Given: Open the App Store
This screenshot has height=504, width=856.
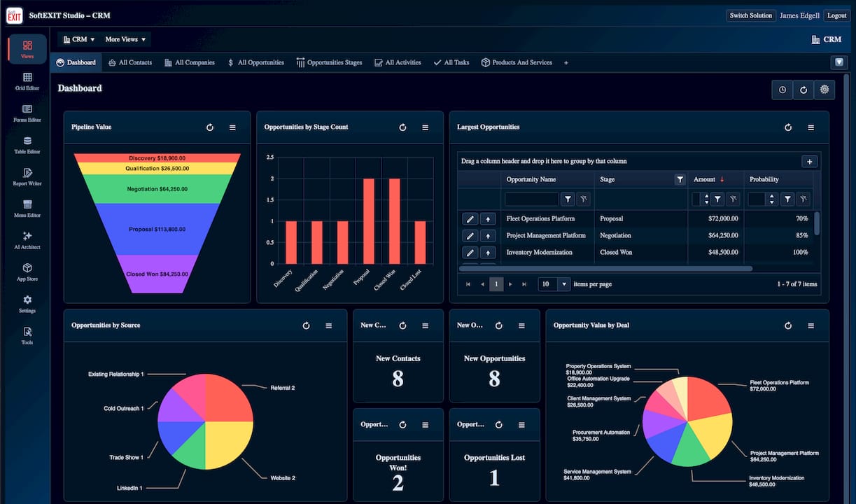Looking at the screenshot, I should click(27, 272).
